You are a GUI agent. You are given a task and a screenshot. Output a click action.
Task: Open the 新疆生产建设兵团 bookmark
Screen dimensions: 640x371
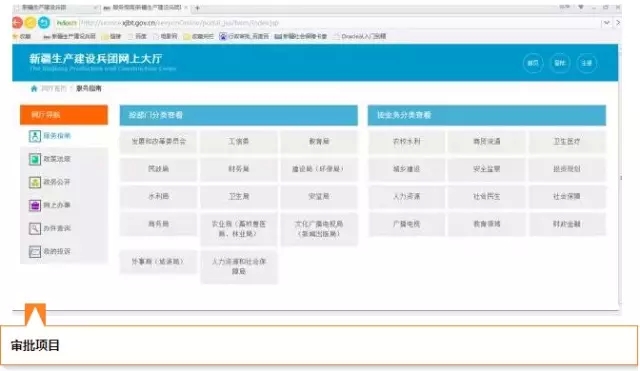tap(69, 36)
